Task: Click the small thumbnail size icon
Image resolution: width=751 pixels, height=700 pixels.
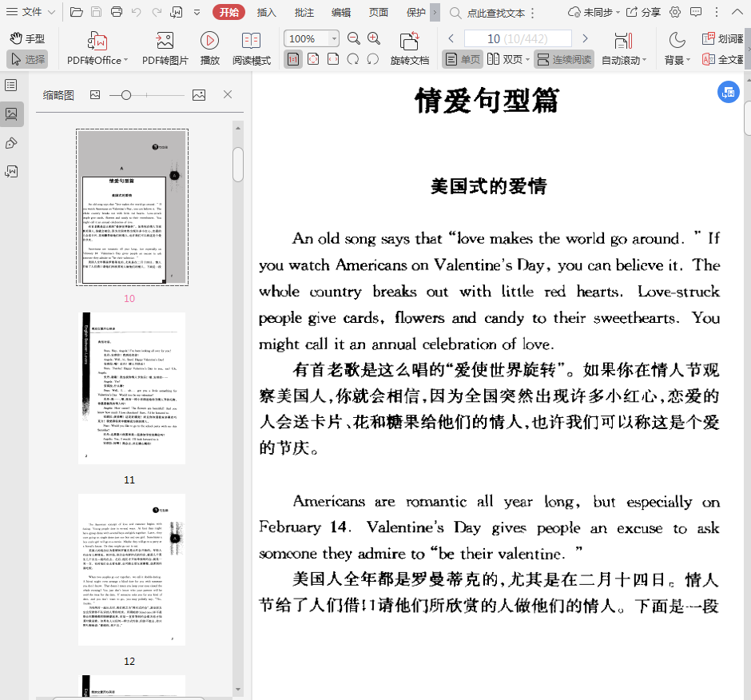Action: tap(95, 95)
